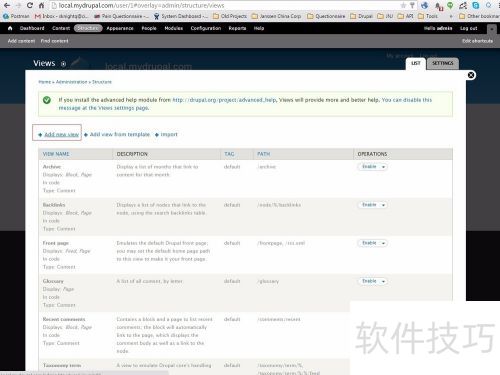Click the browser address bar URL
Image resolution: width=500 pixels, height=375 pixels.
pos(141,5)
